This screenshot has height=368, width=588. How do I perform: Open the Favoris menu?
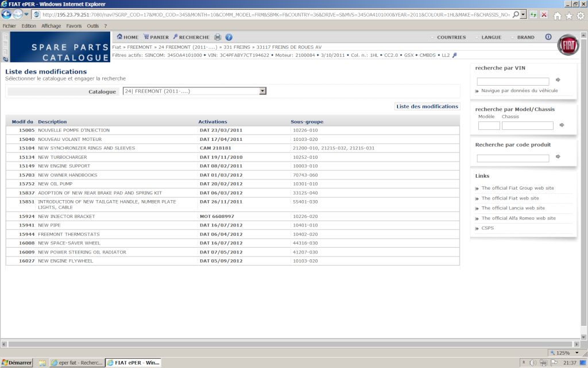tap(74, 26)
